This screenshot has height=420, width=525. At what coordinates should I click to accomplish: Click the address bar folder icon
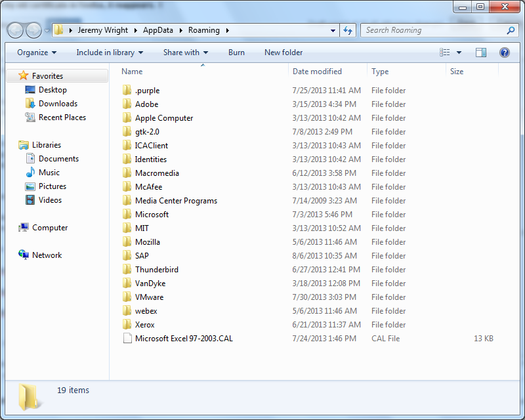pos(58,30)
